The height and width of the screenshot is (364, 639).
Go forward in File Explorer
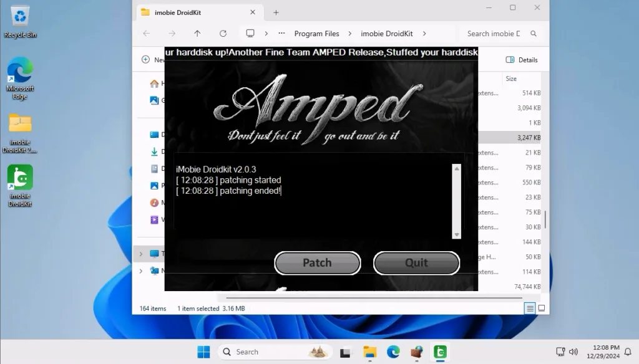tap(172, 34)
